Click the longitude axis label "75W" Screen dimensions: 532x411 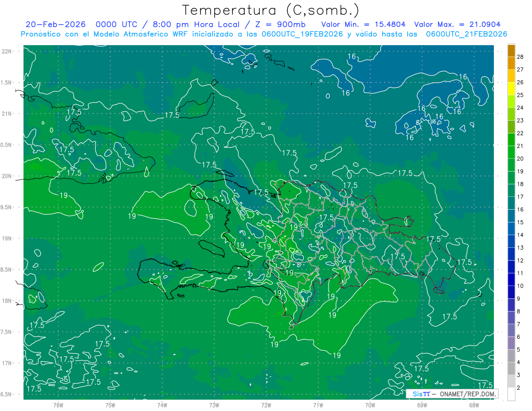110,405
